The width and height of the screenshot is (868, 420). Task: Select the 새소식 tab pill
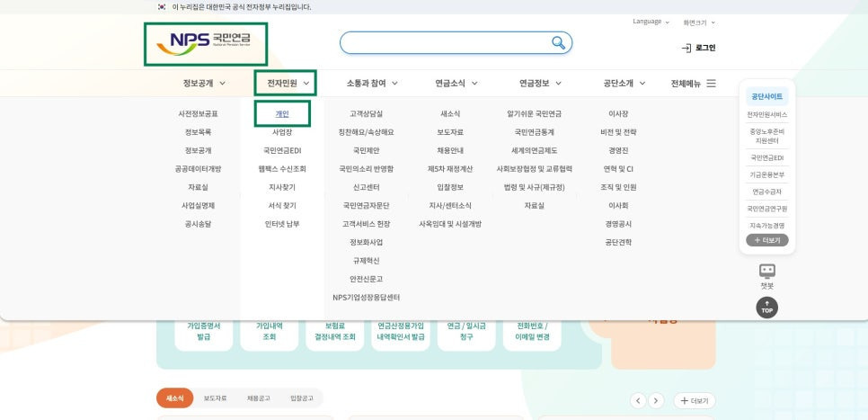(x=174, y=398)
